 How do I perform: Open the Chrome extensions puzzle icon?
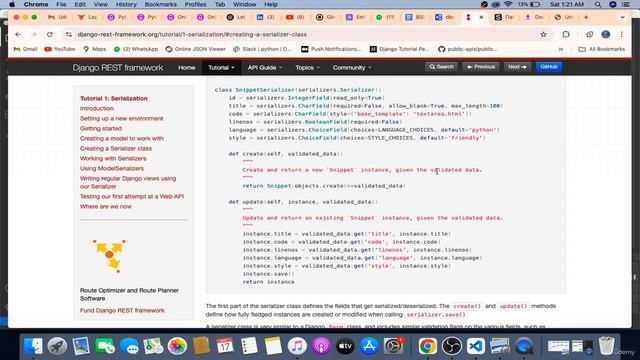tap(566, 35)
